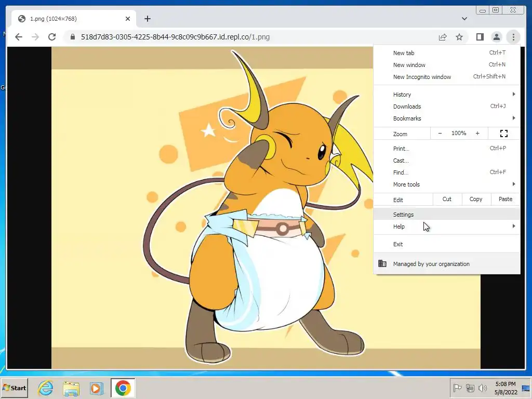Open Internet Explorer from the taskbar

pos(46,388)
